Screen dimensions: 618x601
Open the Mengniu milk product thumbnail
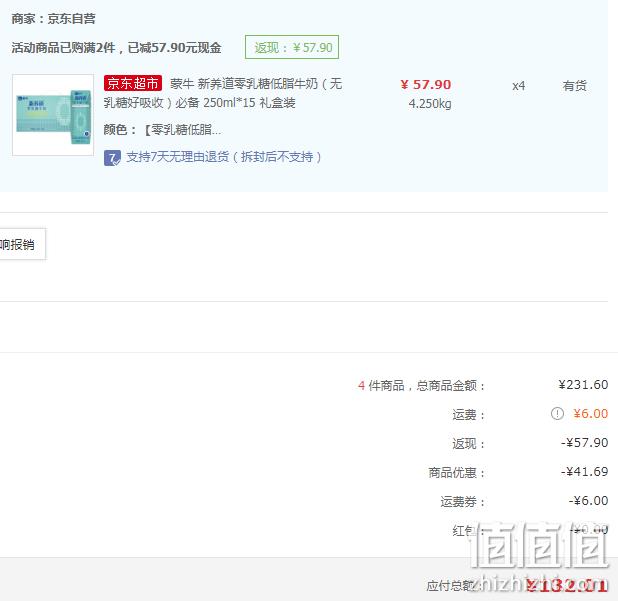point(53,115)
